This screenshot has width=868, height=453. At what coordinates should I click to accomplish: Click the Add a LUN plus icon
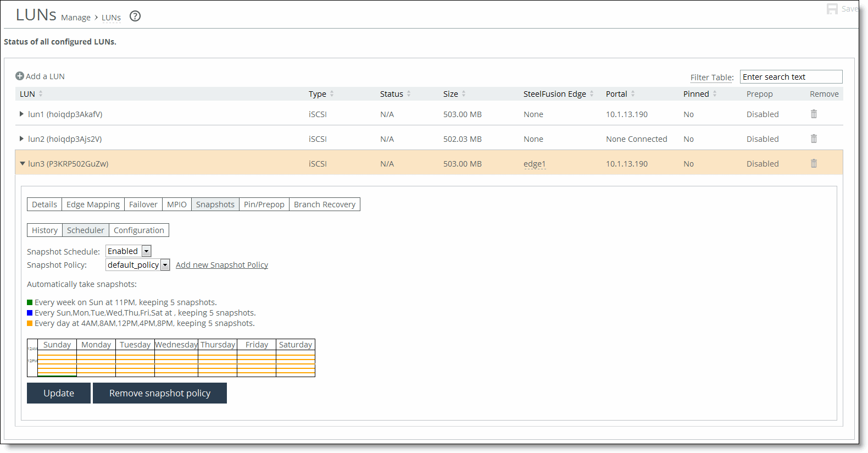pos(20,76)
